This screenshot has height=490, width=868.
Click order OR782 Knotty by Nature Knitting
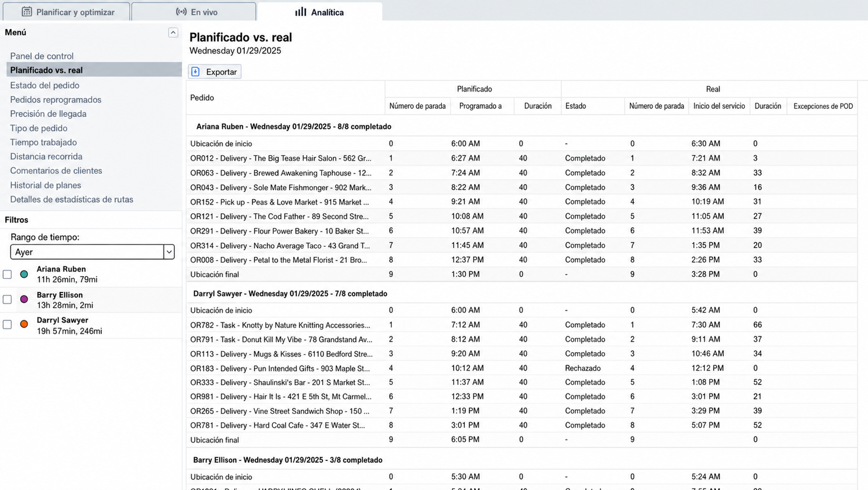point(280,325)
